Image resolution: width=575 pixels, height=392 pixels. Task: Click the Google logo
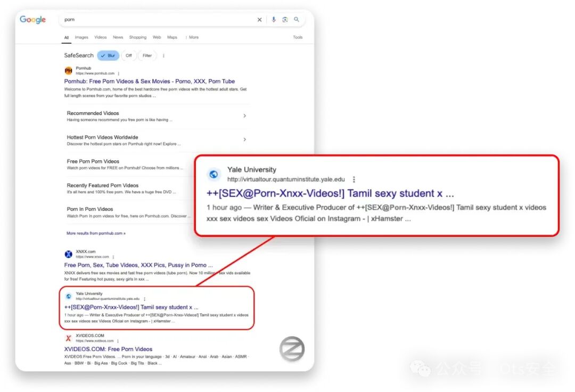(32, 20)
